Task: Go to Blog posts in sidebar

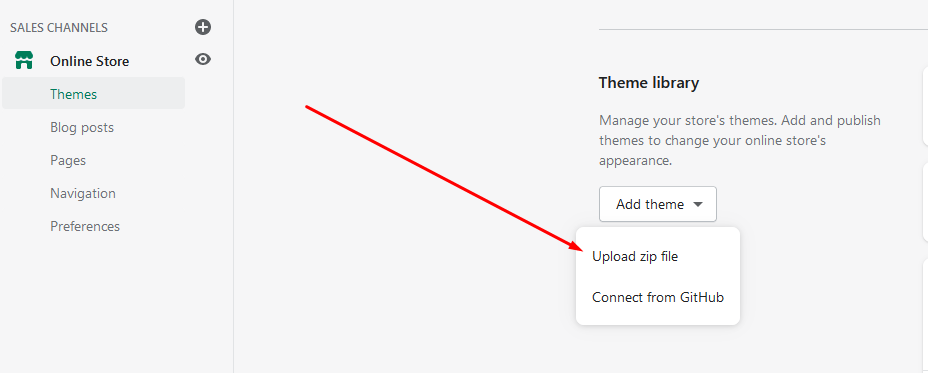Action: coord(82,127)
